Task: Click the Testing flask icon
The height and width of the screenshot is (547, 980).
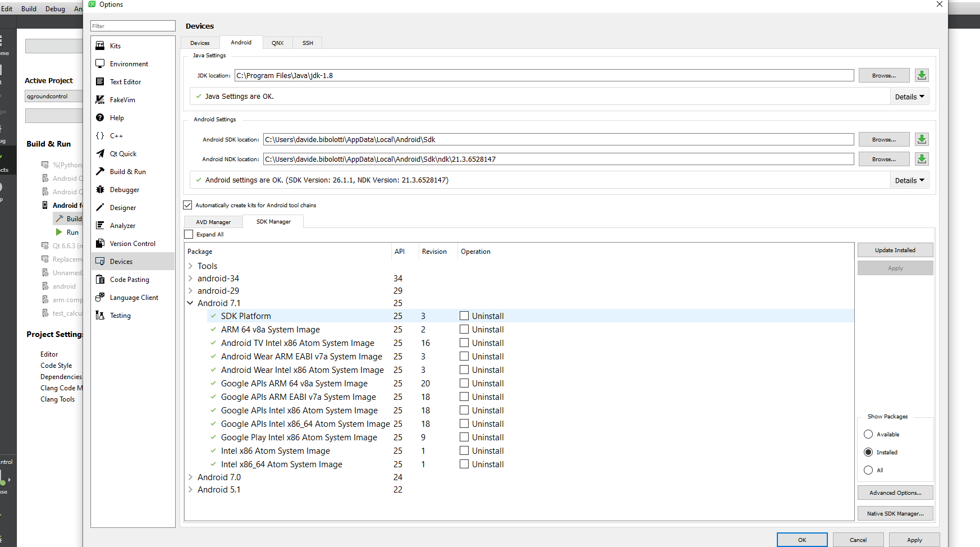Action: click(x=100, y=315)
